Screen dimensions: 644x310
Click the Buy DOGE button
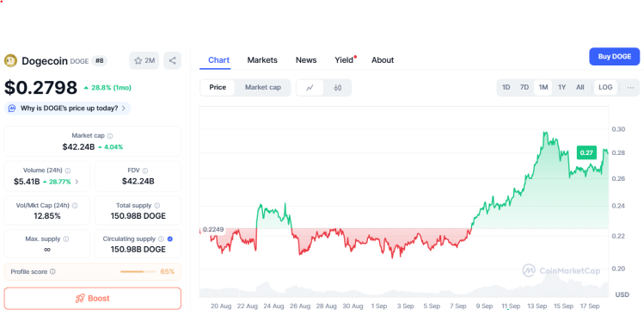tap(615, 57)
